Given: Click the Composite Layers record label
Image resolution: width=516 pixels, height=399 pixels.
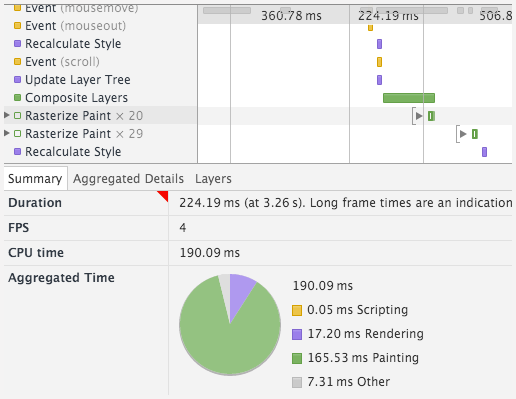Looking at the screenshot, I should pos(76,98).
